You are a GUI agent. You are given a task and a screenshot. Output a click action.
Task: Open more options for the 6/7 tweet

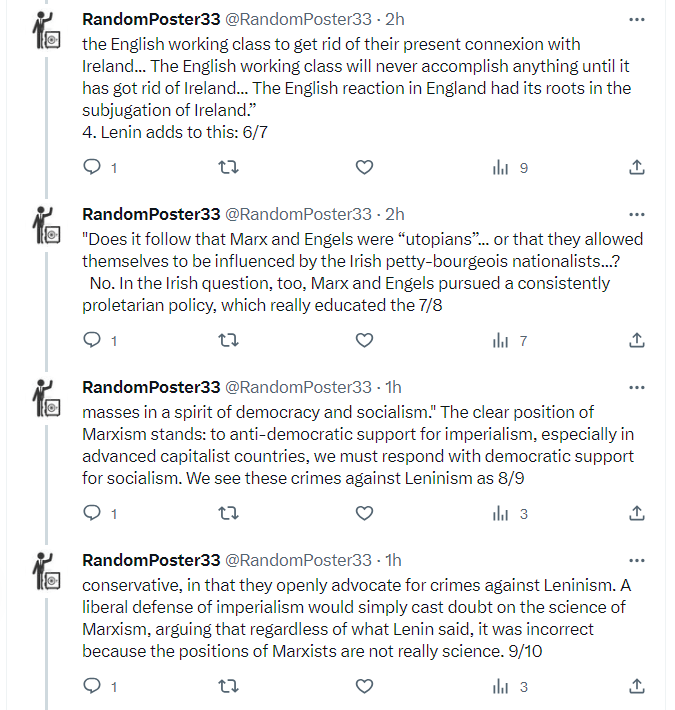point(637,19)
